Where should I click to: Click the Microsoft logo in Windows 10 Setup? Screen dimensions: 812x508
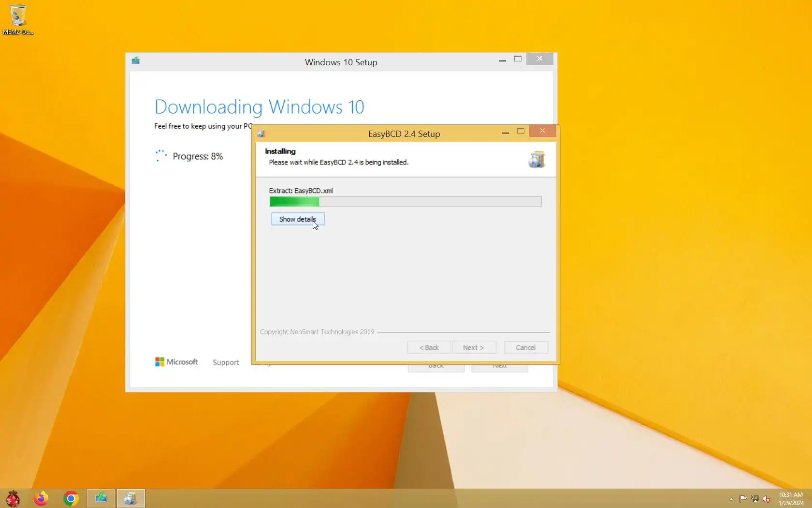tap(176, 362)
